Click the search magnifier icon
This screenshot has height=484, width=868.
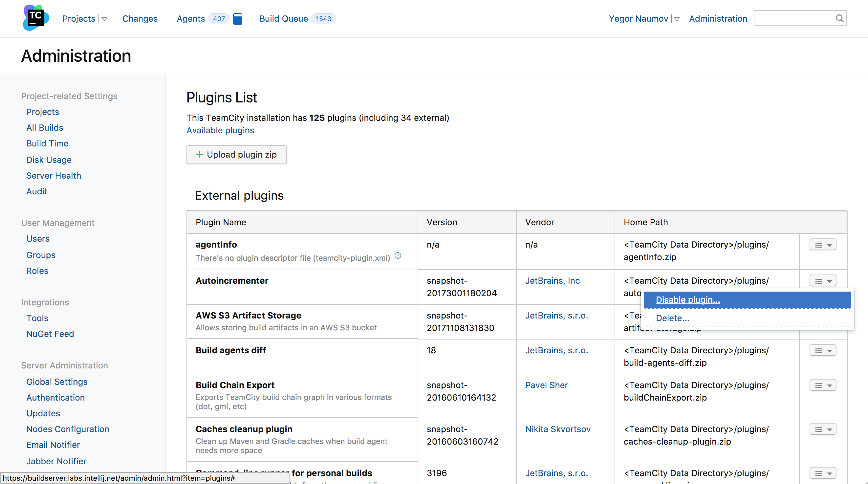click(839, 18)
